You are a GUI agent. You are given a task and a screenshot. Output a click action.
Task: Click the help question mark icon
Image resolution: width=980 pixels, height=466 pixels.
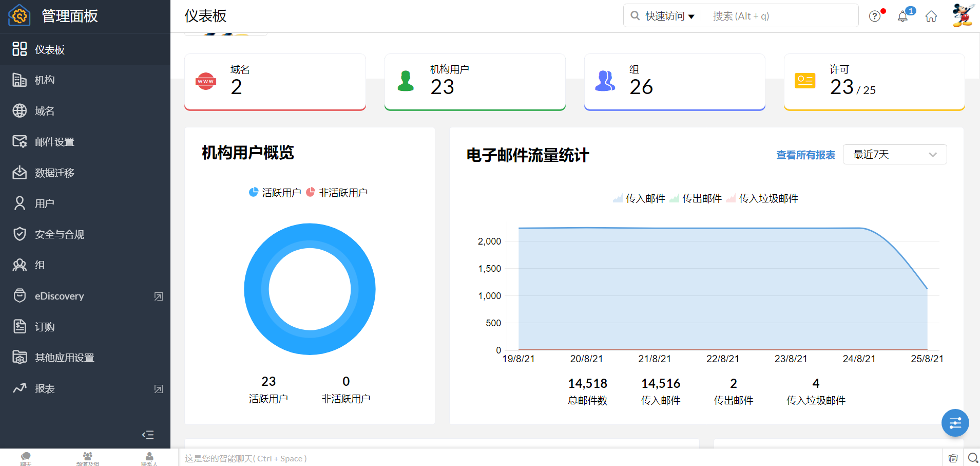coord(875,16)
